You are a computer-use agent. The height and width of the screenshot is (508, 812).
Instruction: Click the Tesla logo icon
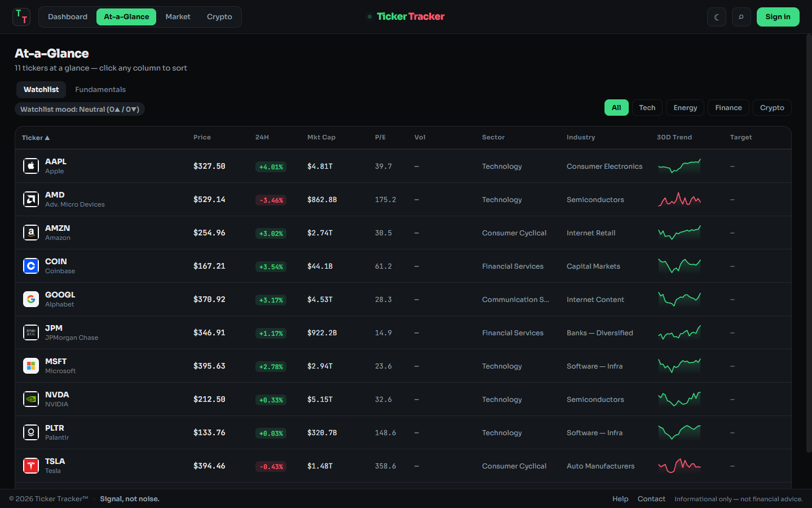coord(31,466)
